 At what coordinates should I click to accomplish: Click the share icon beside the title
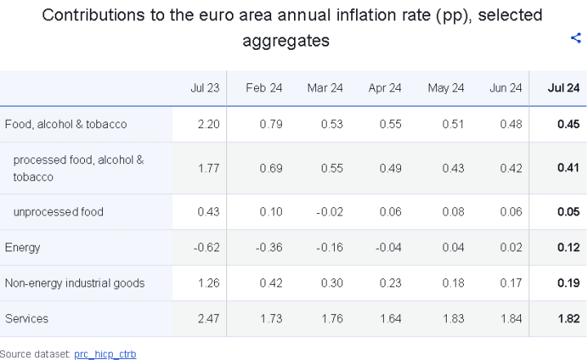pos(576,38)
